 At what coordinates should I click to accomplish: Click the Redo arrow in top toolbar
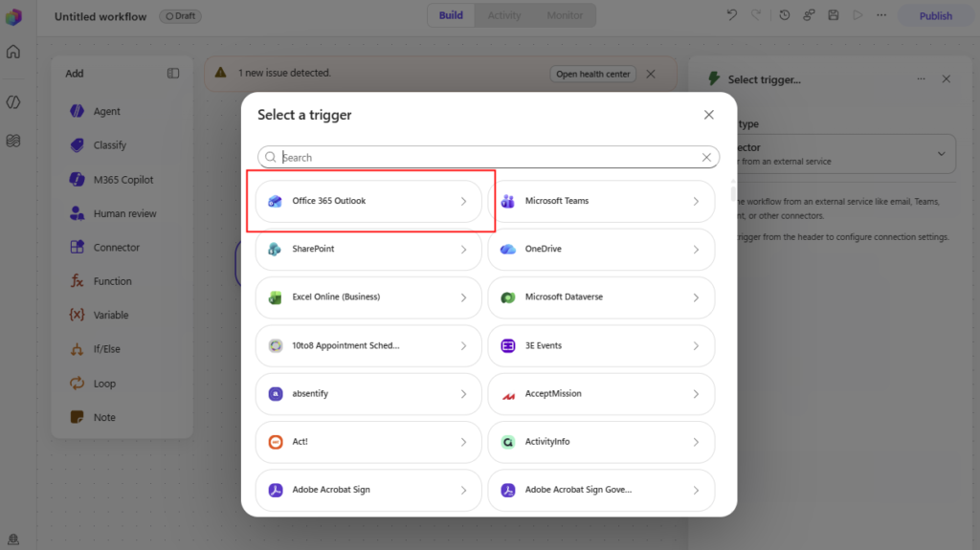point(756,15)
